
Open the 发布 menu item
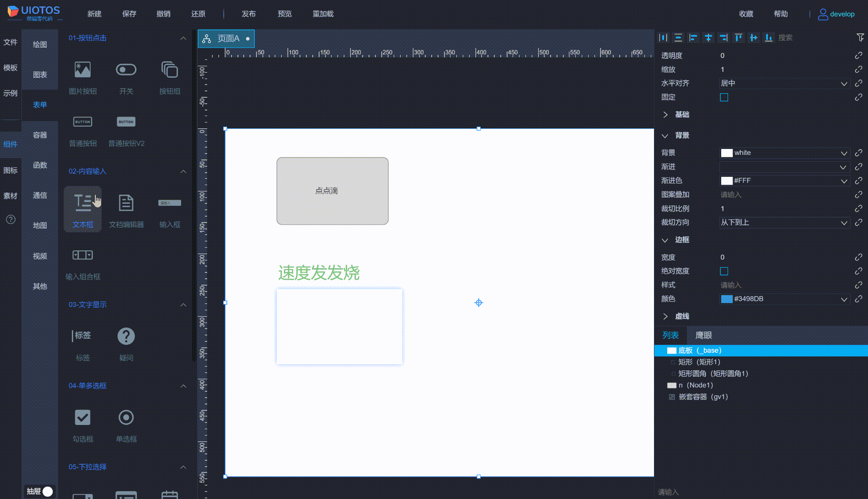click(x=248, y=14)
